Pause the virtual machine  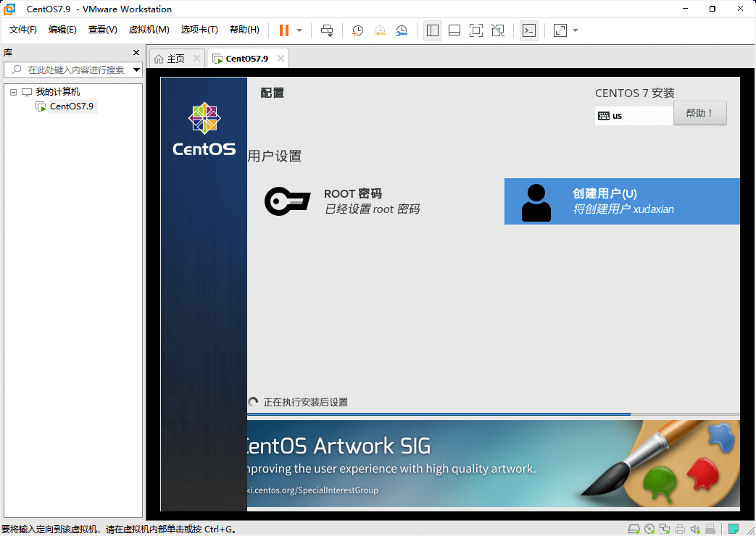click(x=284, y=30)
